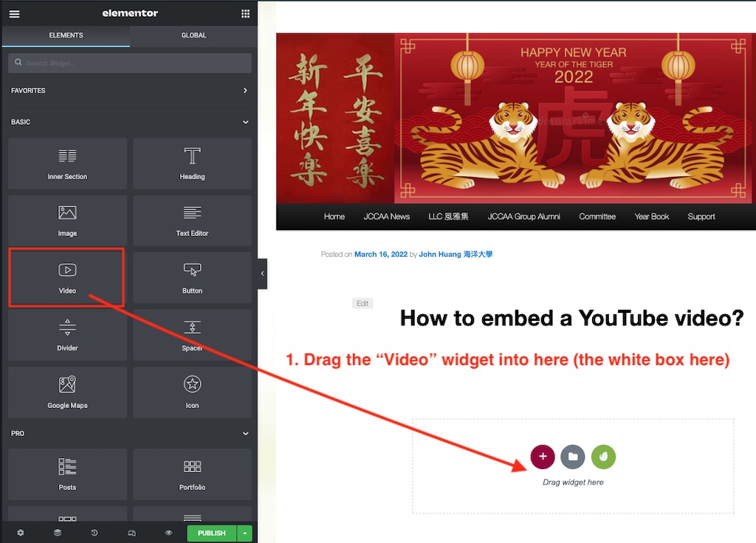Open the Publish save options arrow
This screenshot has width=756, height=543.
[x=245, y=533]
